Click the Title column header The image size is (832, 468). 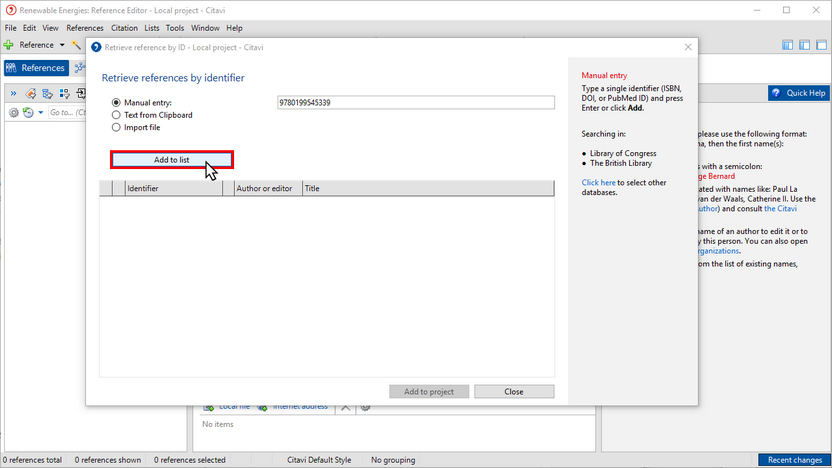(x=428, y=188)
